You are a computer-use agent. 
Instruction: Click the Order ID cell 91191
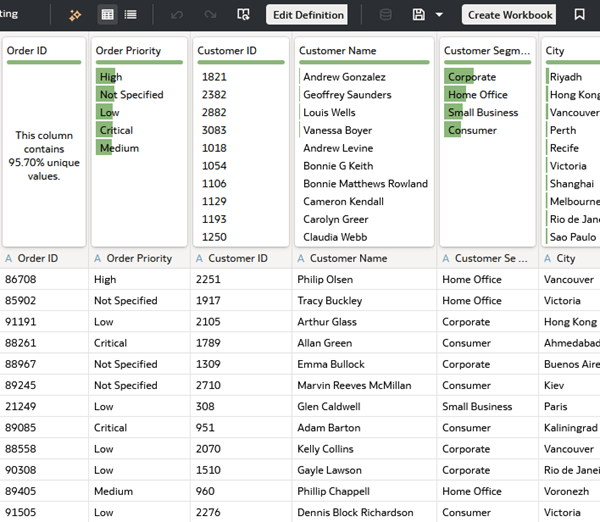(21, 322)
